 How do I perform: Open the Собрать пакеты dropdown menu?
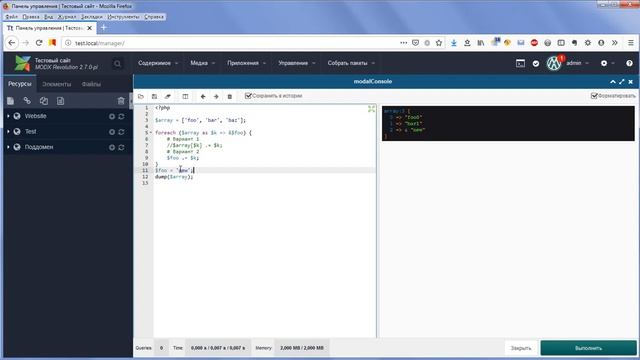point(351,63)
